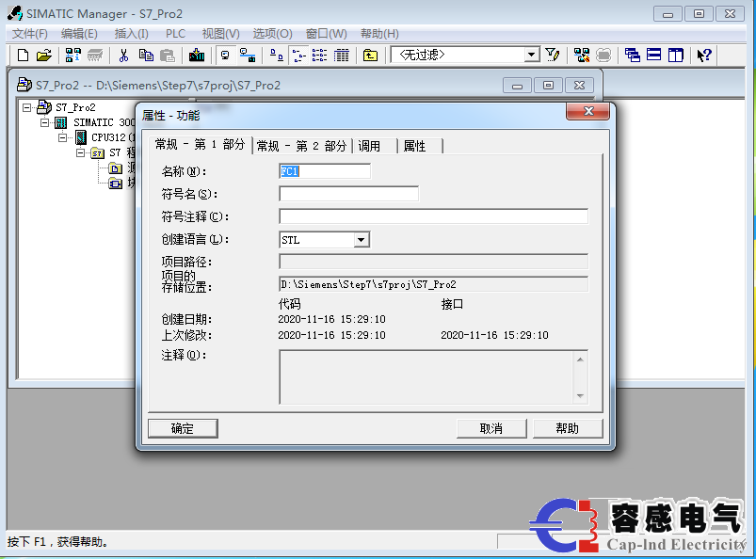Click the New Project toolbar icon
This screenshot has width=756, height=559.
(x=23, y=56)
